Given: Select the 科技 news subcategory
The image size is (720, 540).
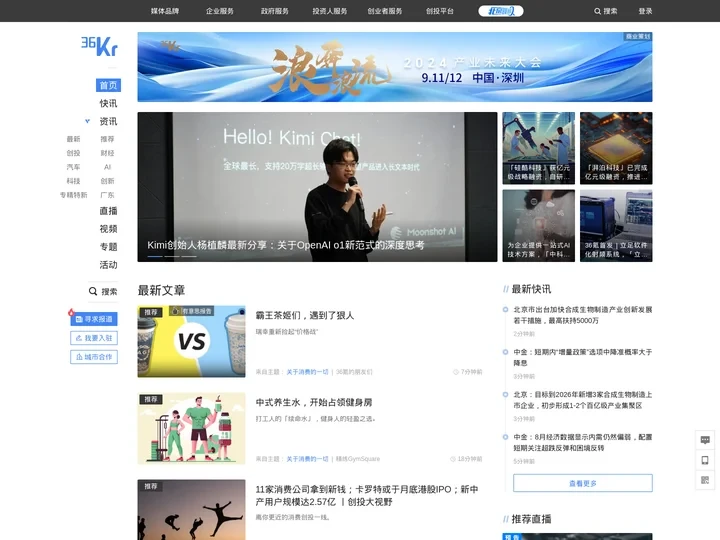Looking at the screenshot, I should click(73, 181).
